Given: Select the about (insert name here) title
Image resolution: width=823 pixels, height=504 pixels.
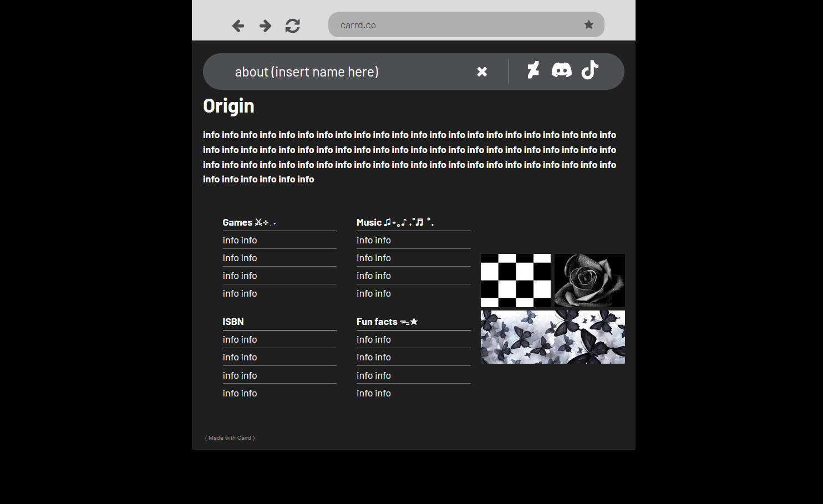Looking at the screenshot, I should (x=307, y=72).
